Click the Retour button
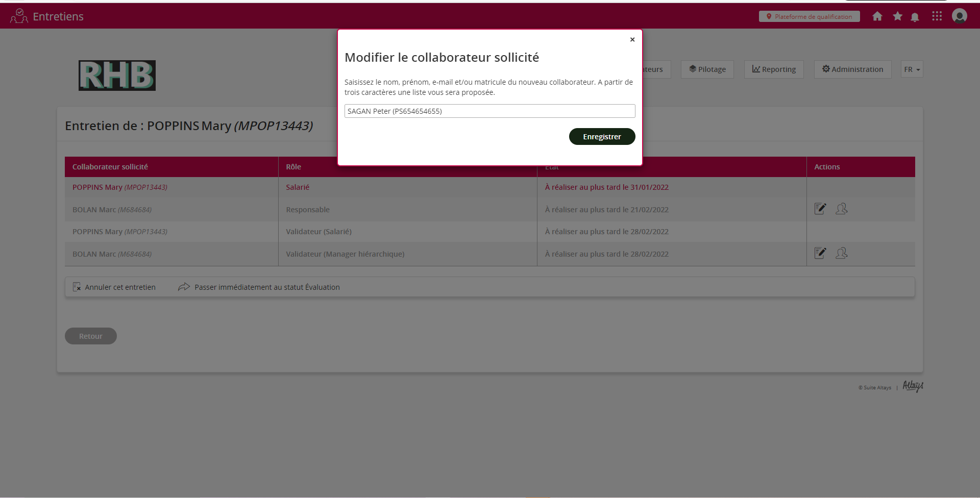 [91, 336]
